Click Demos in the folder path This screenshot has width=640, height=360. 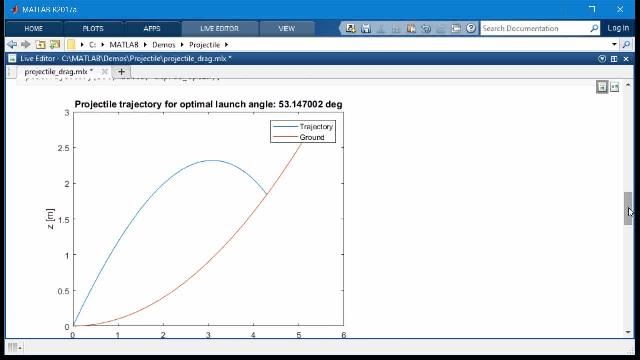coord(164,45)
